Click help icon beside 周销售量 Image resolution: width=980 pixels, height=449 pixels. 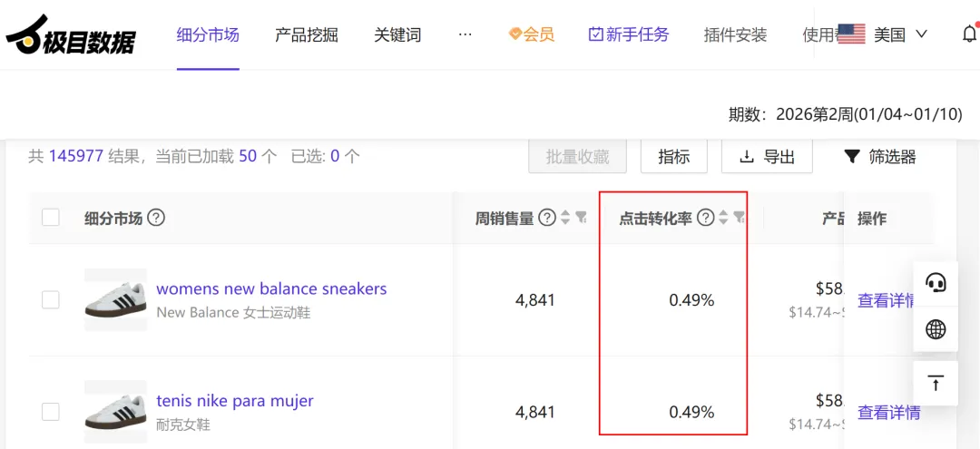546,218
